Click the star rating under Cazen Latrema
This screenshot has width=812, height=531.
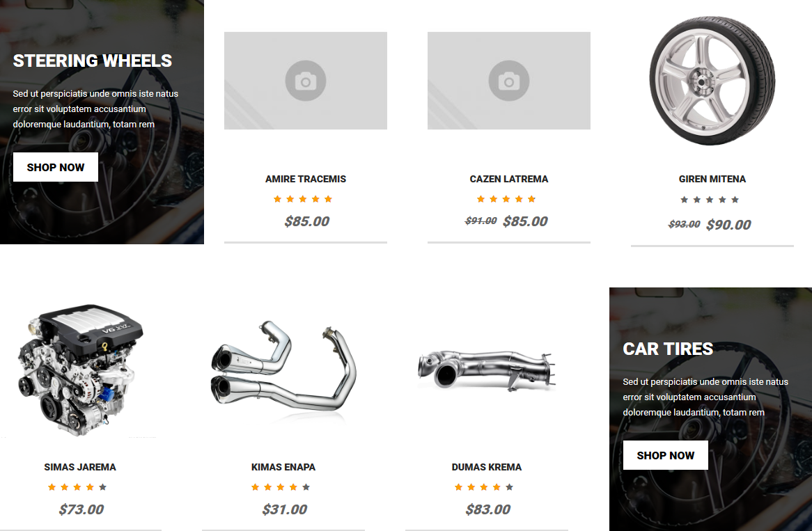coord(506,199)
